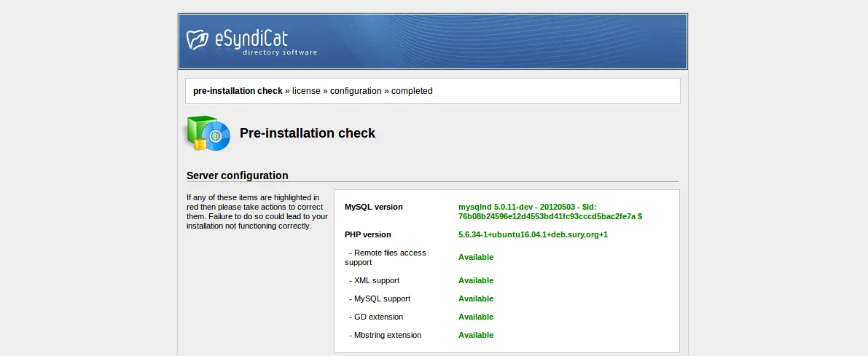Viewport: 868px width, 356px height.
Task: Click the eSyndiCat logo icon
Action: click(198, 40)
